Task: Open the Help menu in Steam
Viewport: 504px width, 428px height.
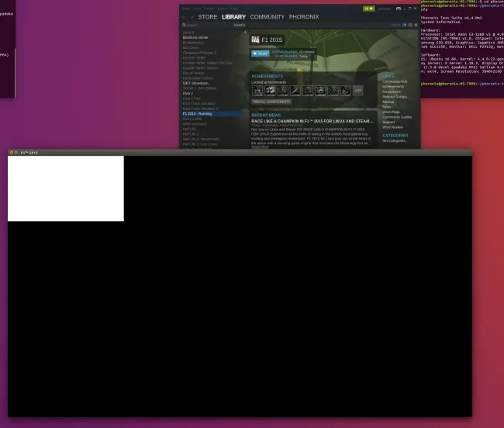Action: tap(234, 9)
